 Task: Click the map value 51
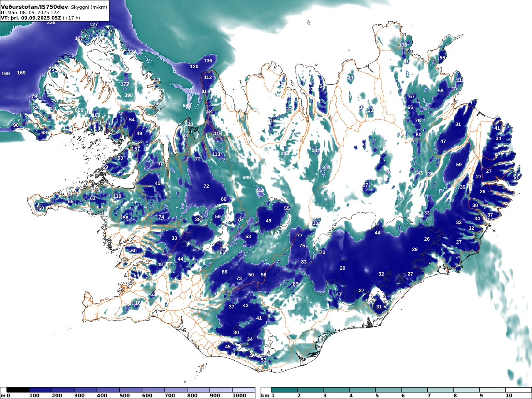(x=516, y=177)
